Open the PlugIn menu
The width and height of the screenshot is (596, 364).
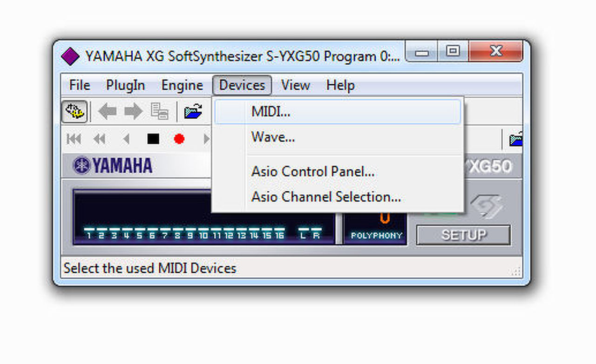pos(125,85)
